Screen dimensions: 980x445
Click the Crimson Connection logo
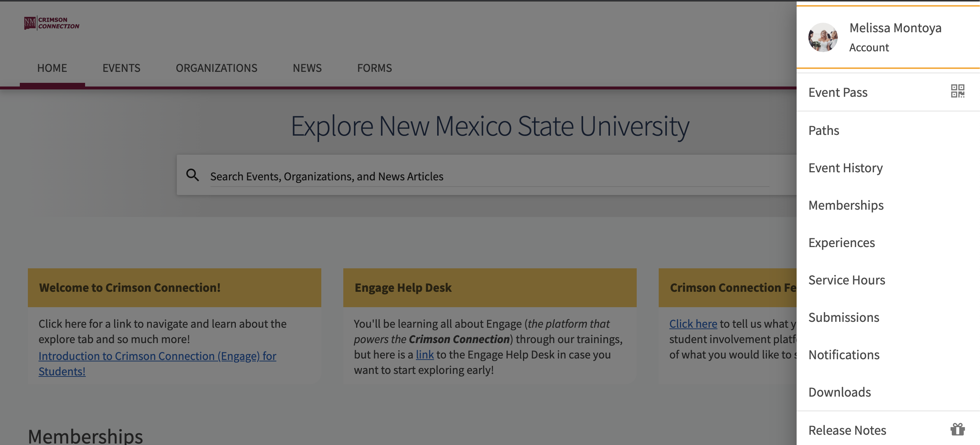pos(52,23)
